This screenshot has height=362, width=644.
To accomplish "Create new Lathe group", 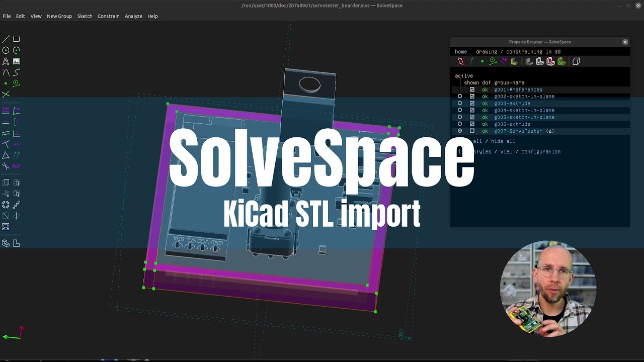I will coord(17,183).
